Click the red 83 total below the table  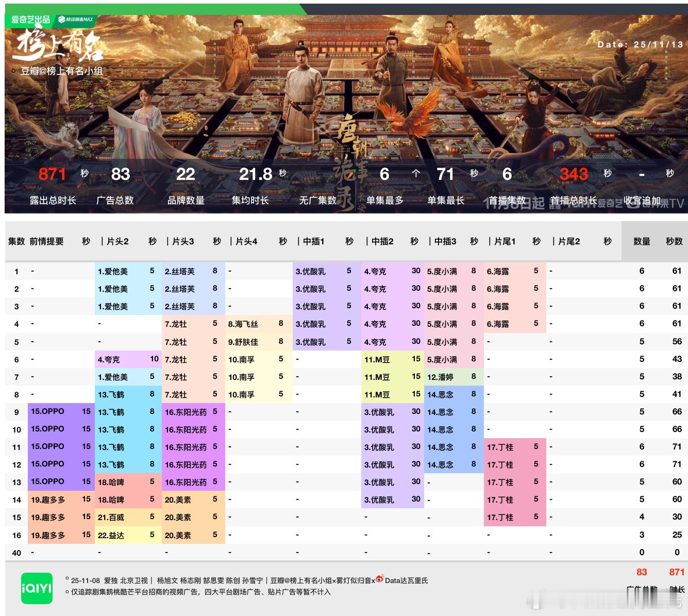[x=642, y=572]
